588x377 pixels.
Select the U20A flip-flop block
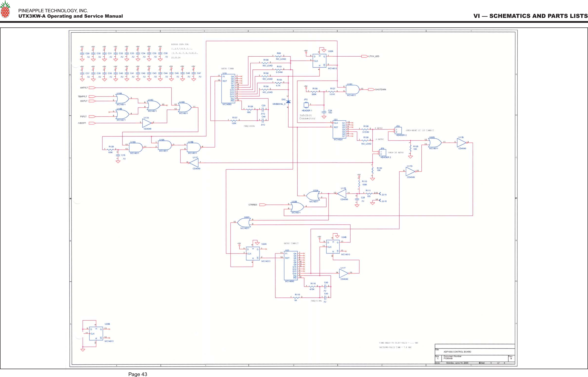click(319, 61)
